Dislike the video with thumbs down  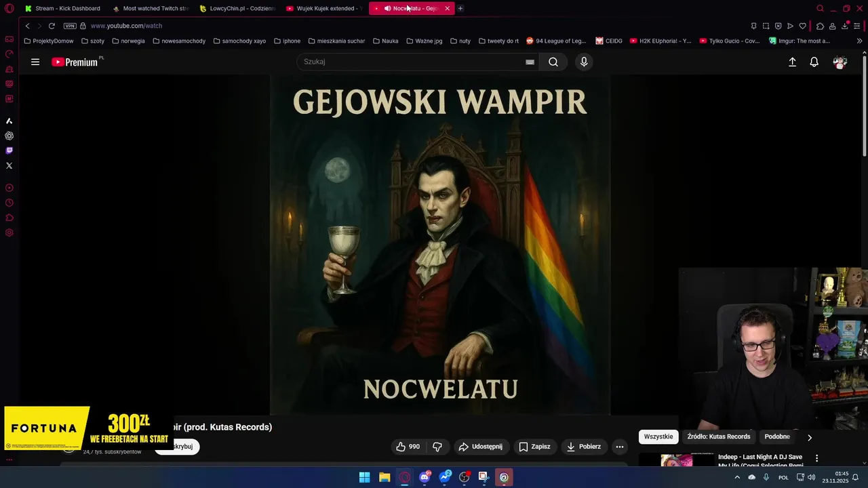437,447
